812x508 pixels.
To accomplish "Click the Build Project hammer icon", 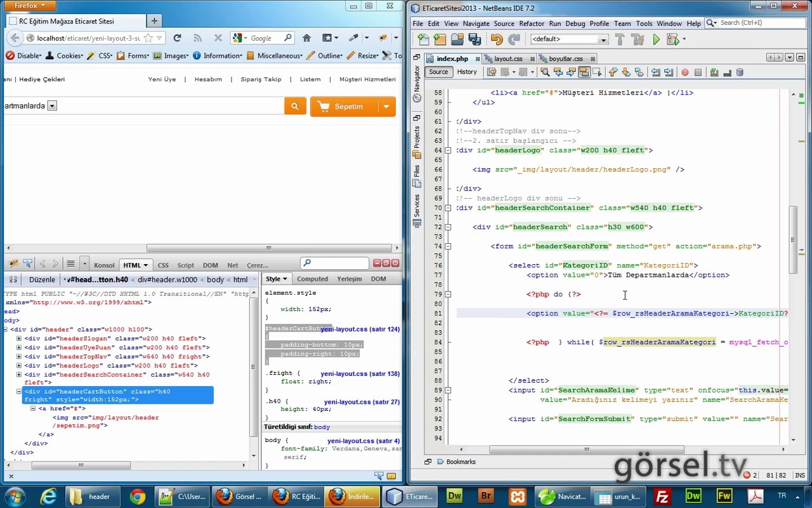I will point(620,39).
